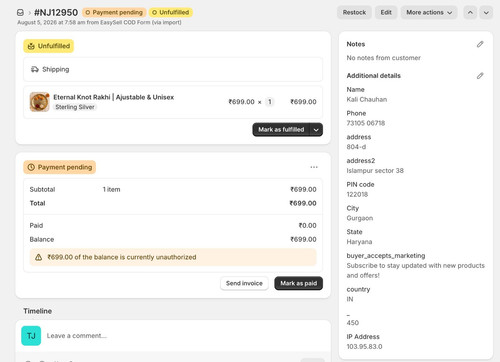Image resolution: width=500 pixels, height=362 pixels.
Task: Click the warning icon in unauthorized balance banner
Action: 39,257
